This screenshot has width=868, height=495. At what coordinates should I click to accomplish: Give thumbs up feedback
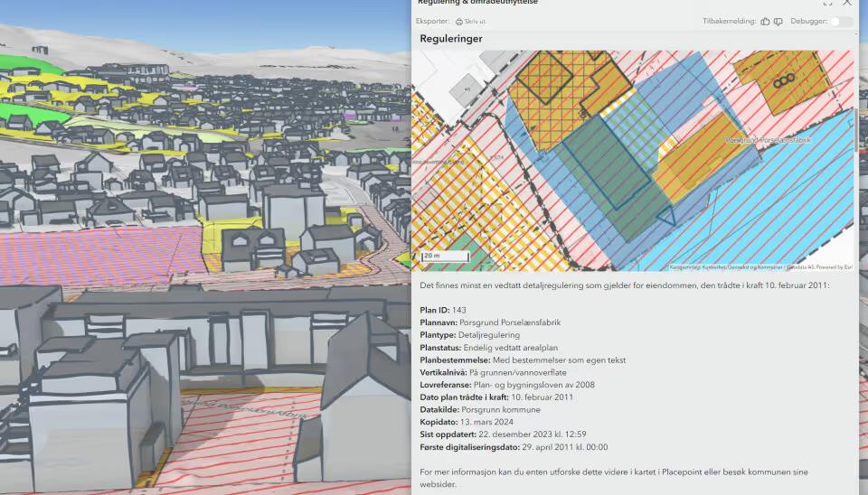pos(765,22)
